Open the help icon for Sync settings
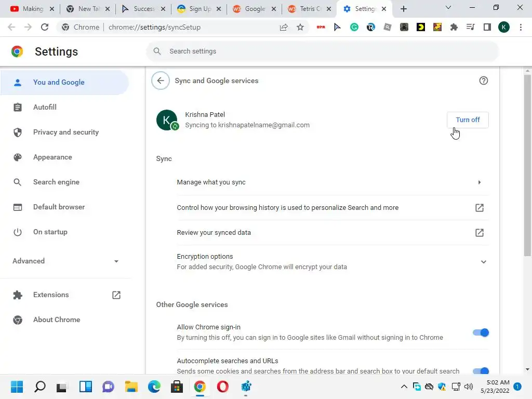 point(484,81)
